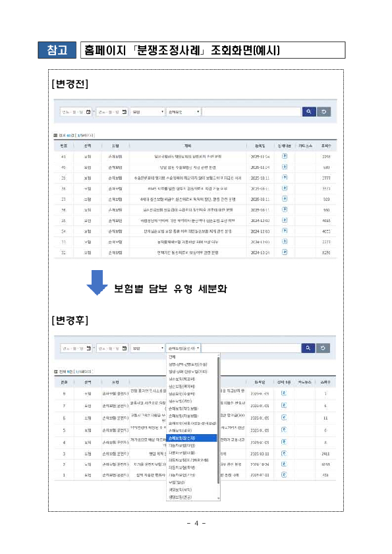Open detail icon for row 34 in 변경전 table
392x554 pixels.
click(x=285, y=231)
